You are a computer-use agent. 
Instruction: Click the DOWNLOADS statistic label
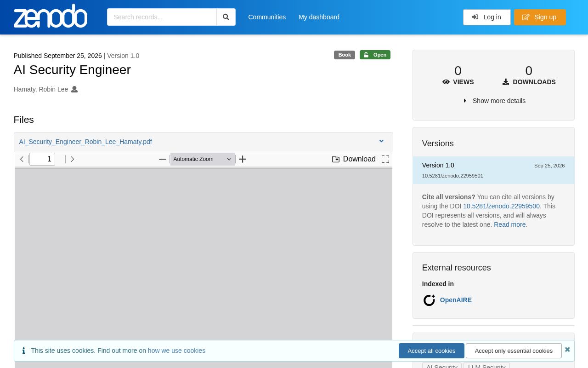pos(529,82)
